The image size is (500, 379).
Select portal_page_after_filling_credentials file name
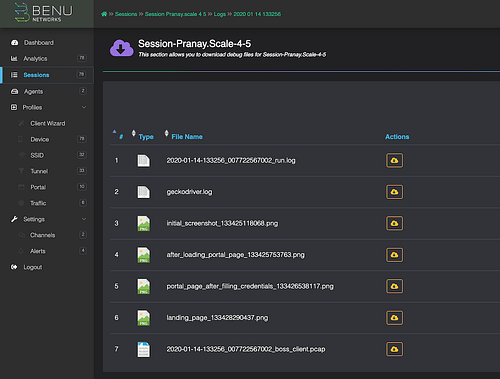click(250, 286)
